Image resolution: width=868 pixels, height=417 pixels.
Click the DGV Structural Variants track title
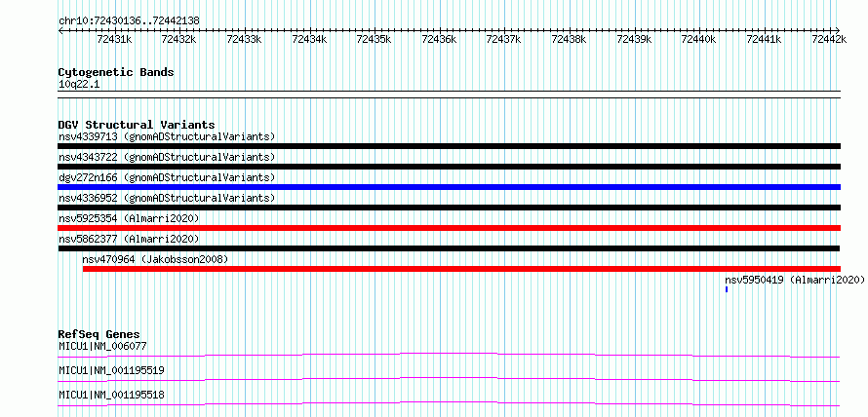coord(137,125)
